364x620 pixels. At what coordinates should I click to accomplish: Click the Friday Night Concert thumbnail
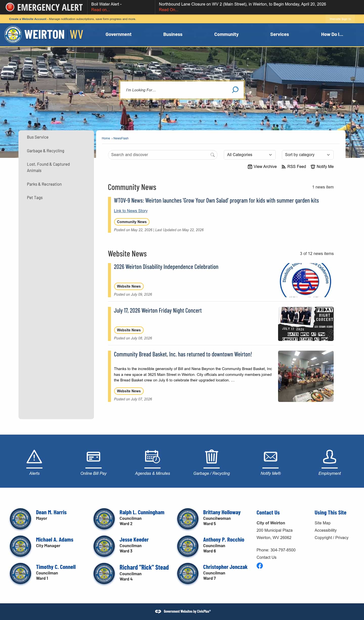tap(306, 324)
